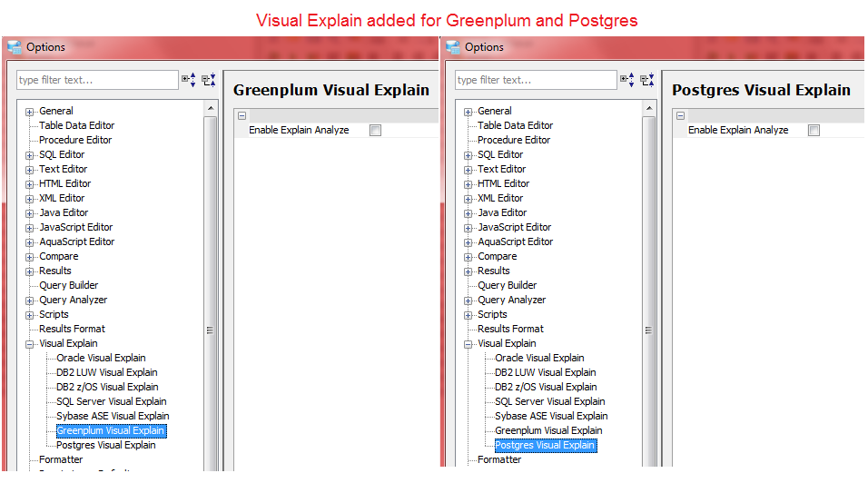
Task: Select Text Editor in right tree
Action: pyautogui.click(x=501, y=169)
